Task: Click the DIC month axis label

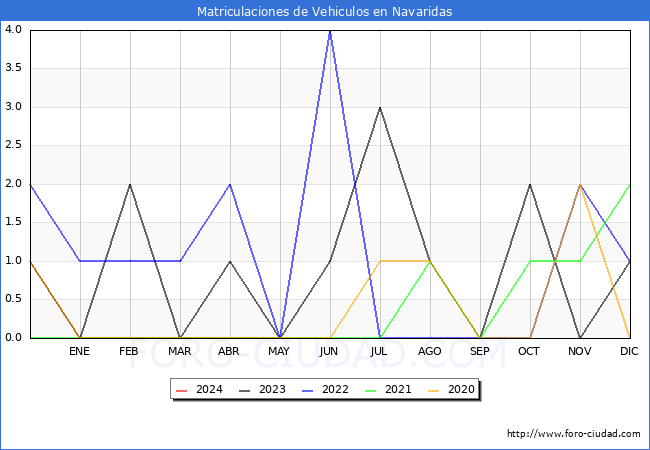Action: tap(629, 351)
